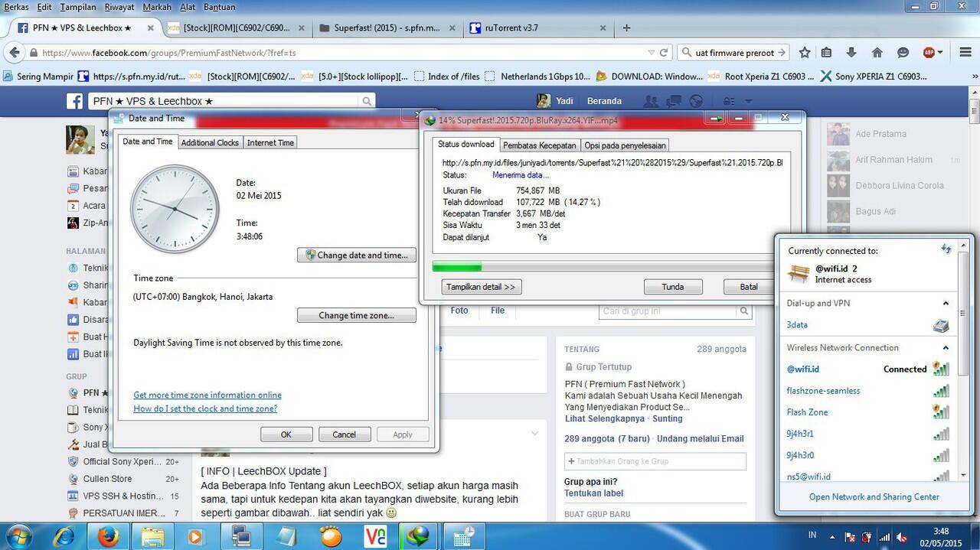
Task: Collapse the Wireless Network Connection section
Action: [x=946, y=348]
